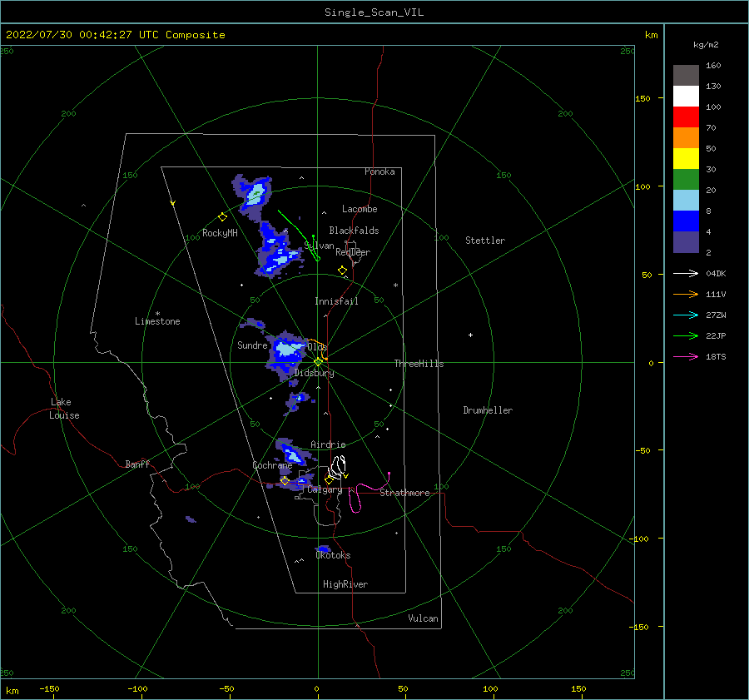Click the Vulcan town label

(424, 618)
